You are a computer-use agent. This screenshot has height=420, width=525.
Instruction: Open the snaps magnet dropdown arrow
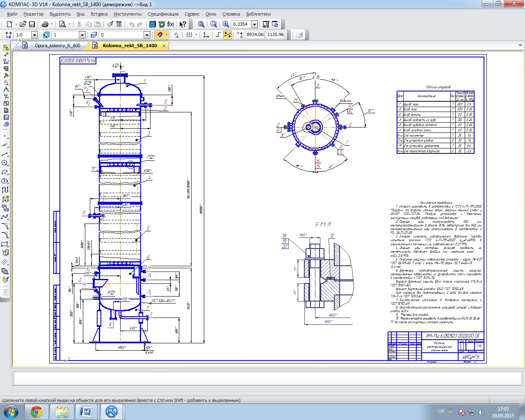pos(166,35)
